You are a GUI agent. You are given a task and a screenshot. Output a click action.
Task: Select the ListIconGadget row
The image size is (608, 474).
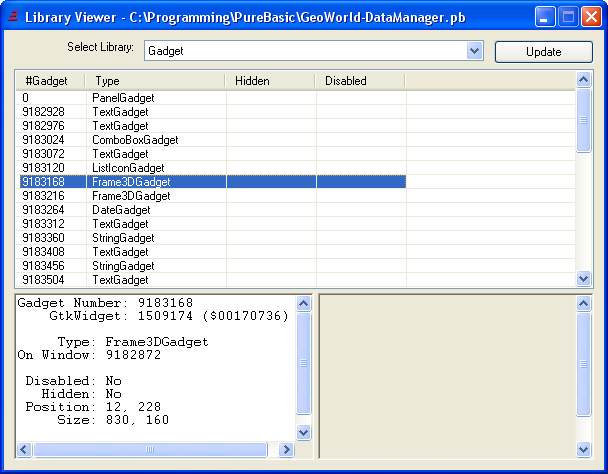tap(212, 168)
